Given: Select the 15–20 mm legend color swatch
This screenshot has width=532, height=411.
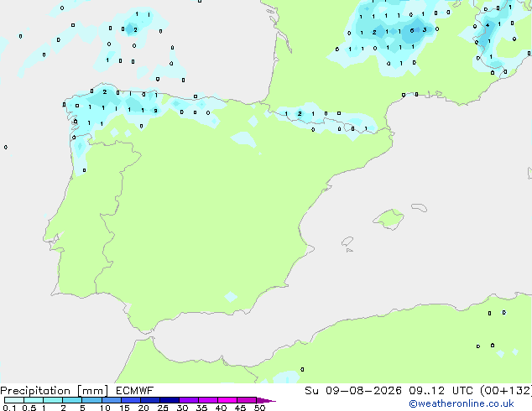Looking at the screenshot, I should point(130,400).
